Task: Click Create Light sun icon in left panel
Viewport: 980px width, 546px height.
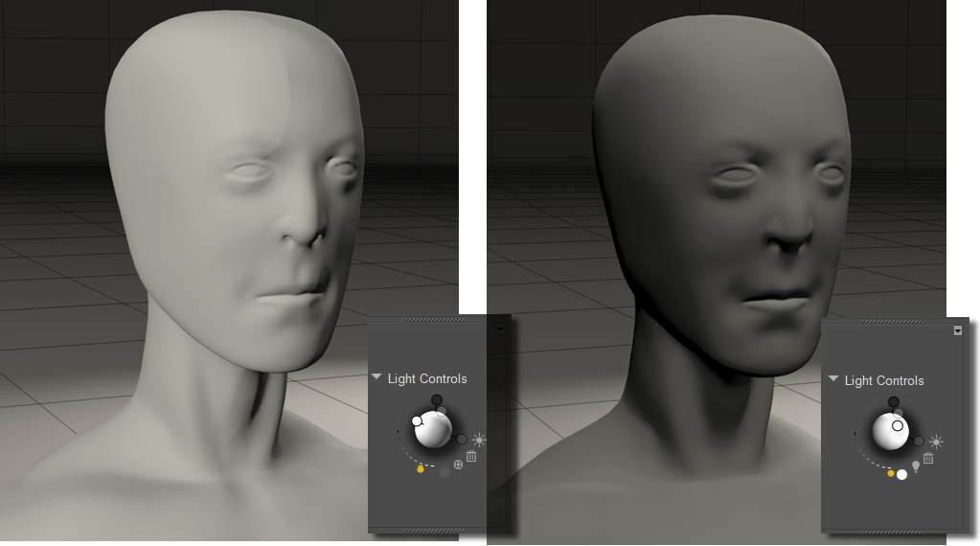Action: tap(479, 439)
